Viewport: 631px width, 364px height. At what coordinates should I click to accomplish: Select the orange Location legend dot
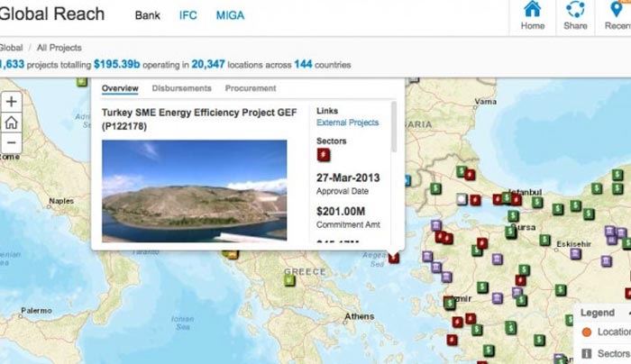pyautogui.click(x=587, y=332)
